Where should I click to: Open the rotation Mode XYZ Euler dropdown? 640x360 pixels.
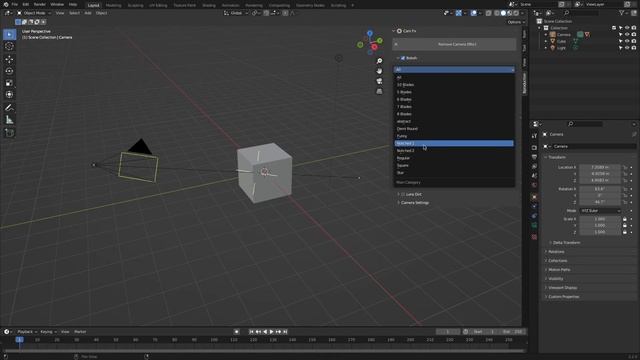coord(600,211)
